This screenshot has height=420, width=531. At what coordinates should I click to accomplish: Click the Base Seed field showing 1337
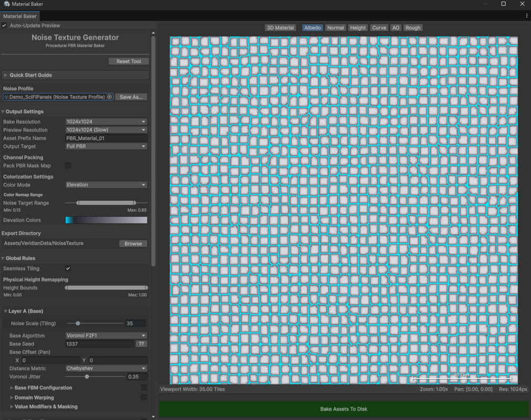coord(100,344)
